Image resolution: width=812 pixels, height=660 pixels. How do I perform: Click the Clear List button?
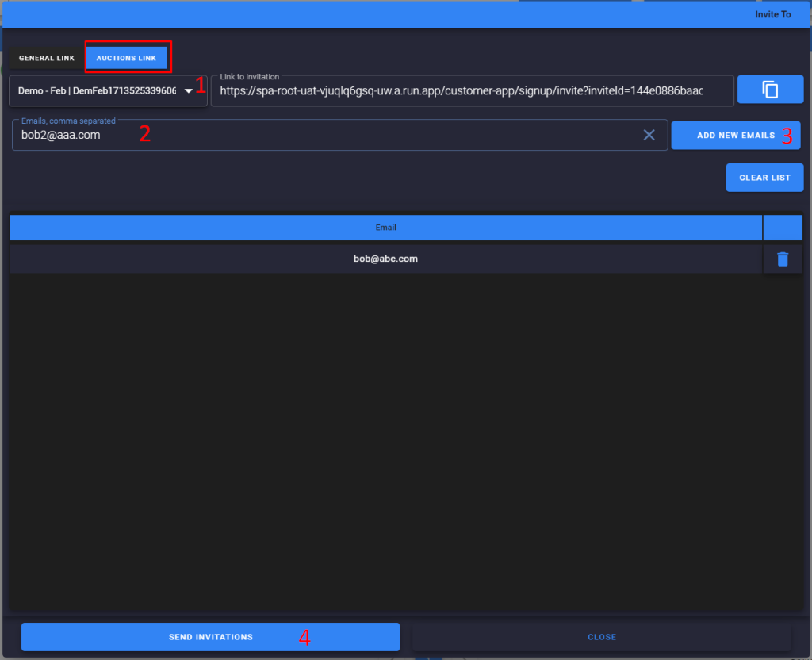tap(764, 178)
